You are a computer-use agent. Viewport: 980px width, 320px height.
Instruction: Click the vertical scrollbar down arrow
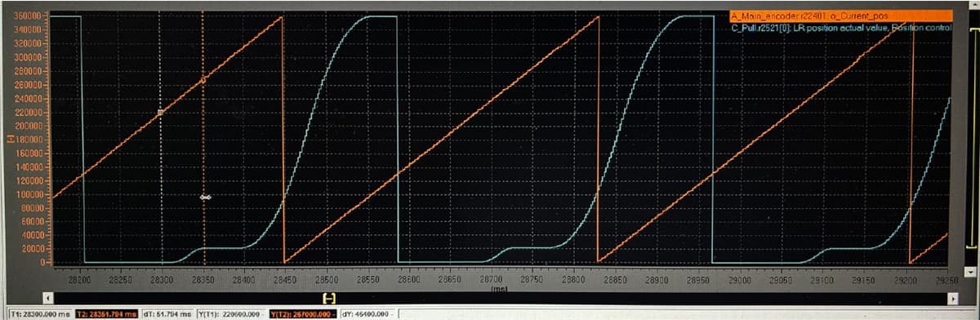pos(969,272)
